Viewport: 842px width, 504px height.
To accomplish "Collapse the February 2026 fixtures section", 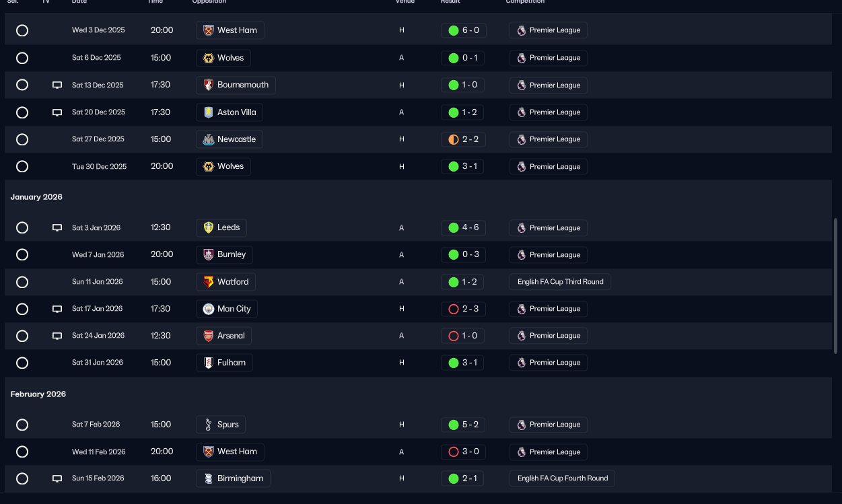I will coord(38,394).
